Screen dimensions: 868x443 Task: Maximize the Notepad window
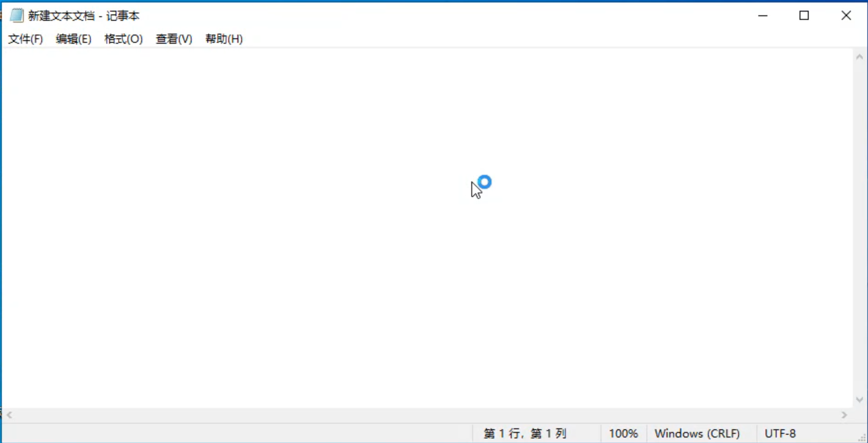tap(804, 16)
